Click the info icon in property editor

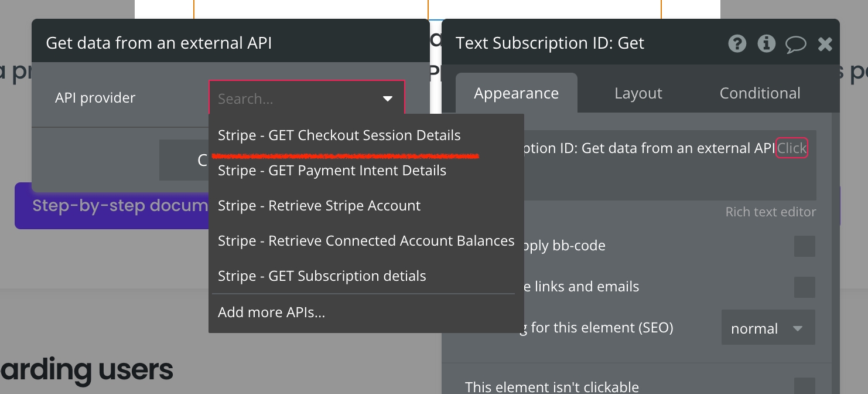(766, 43)
